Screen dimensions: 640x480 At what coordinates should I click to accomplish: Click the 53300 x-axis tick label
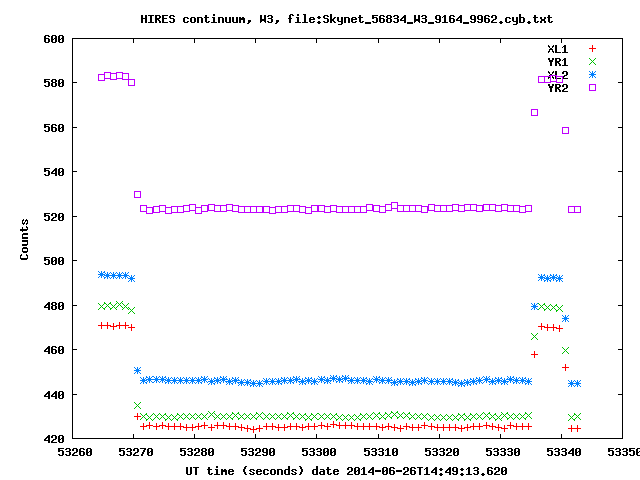319,452
